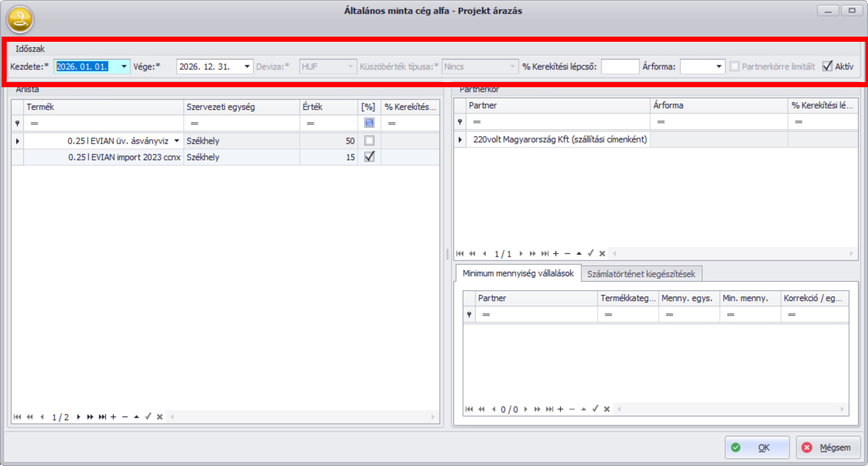Open the Kezdete date picker dropdown

124,67
